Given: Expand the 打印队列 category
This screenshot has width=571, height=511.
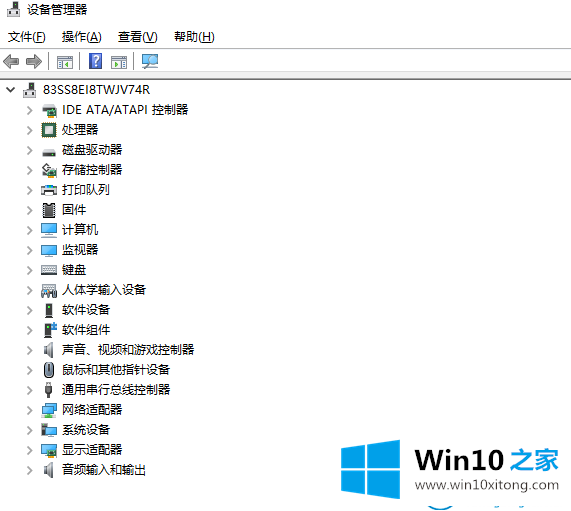Looking at the screenshot, I should point(30,190).
